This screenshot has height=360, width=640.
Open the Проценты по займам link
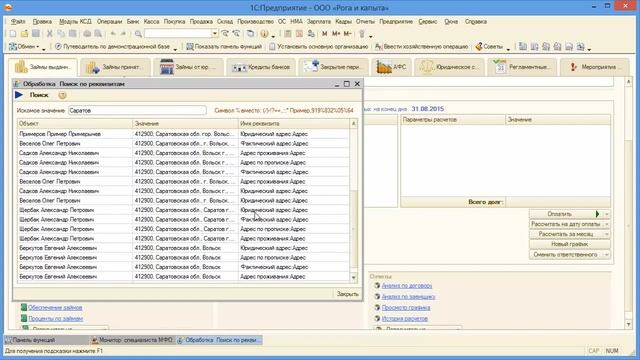(x=56, y=318)
